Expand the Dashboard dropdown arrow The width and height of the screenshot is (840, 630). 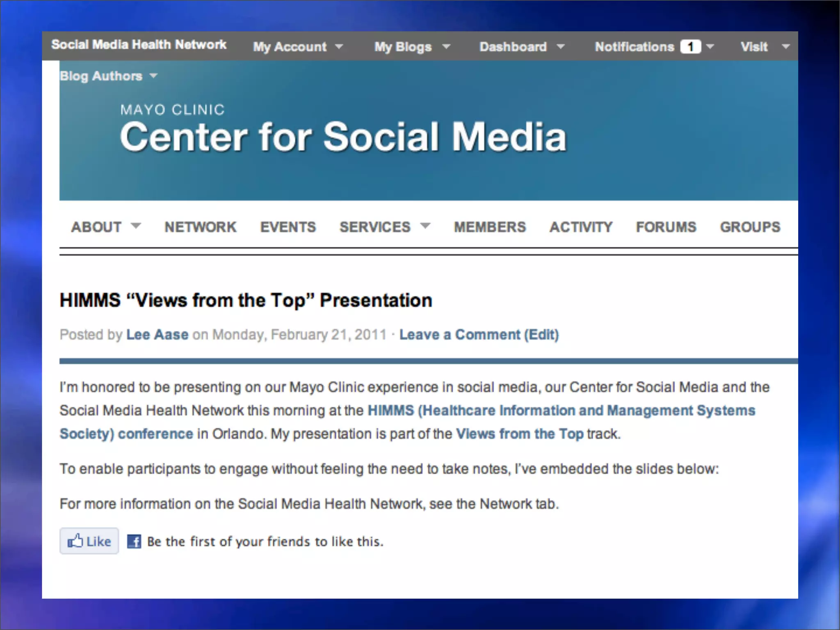561,47
